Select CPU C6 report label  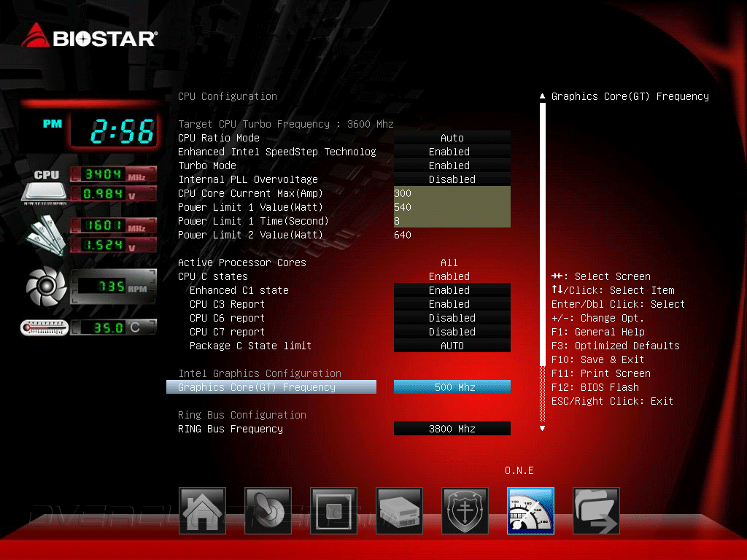pos(228,318)
